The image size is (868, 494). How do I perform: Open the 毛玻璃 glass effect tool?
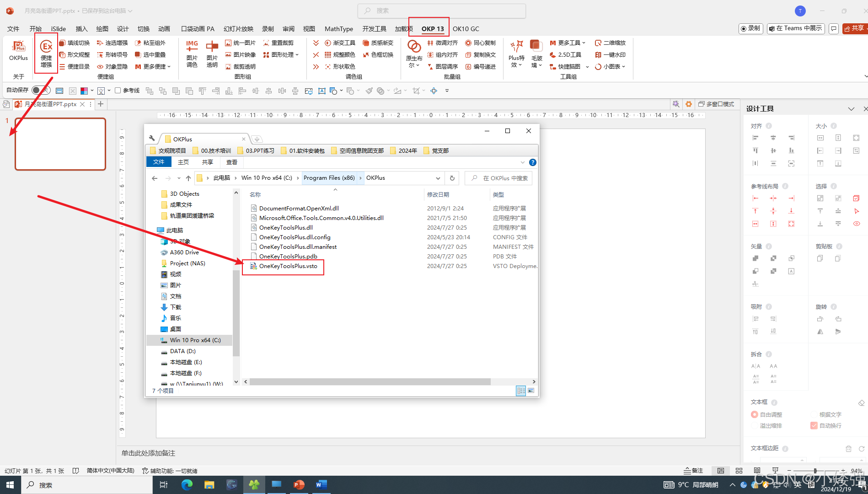[x=536, y=54]
